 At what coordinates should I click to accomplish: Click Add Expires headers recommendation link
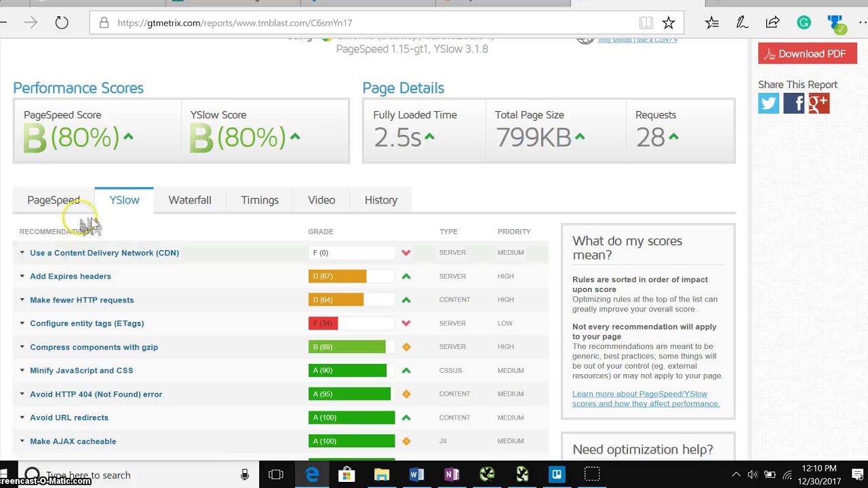(71, 277)
